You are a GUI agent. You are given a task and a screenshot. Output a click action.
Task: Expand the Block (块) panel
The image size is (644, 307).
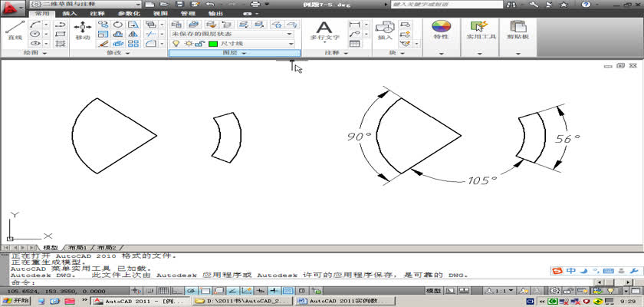coord(396,53)
